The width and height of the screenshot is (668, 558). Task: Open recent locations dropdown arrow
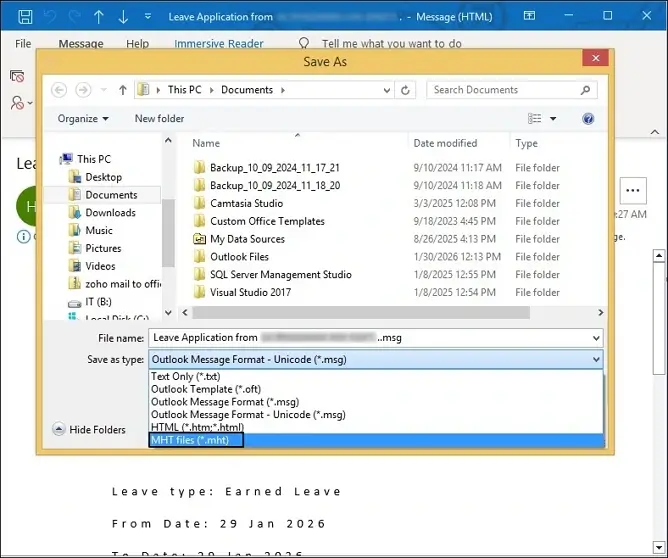pos(104,90)
